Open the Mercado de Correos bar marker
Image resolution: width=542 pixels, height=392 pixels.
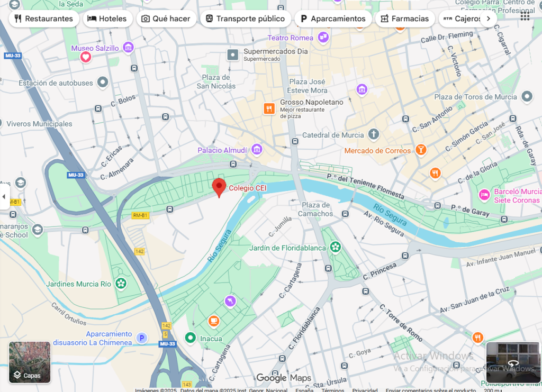click(x=421, y=150)
